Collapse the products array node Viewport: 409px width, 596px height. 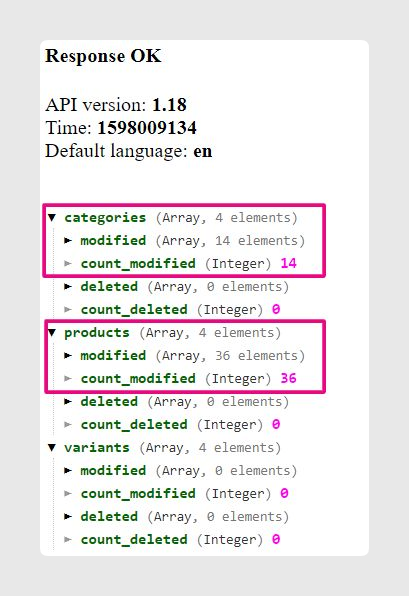click(52, 333)
